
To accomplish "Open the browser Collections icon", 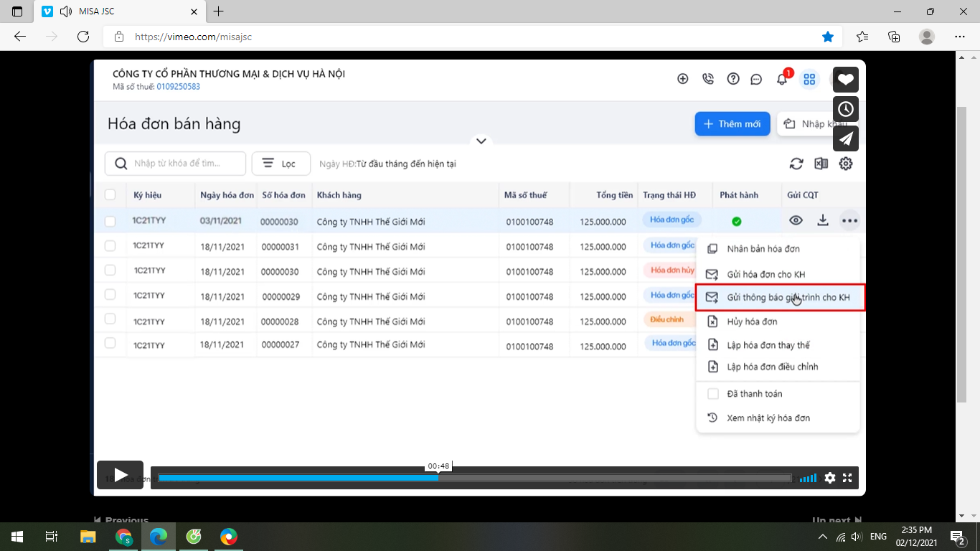I will pyautogui.click(x=894, y=37).
